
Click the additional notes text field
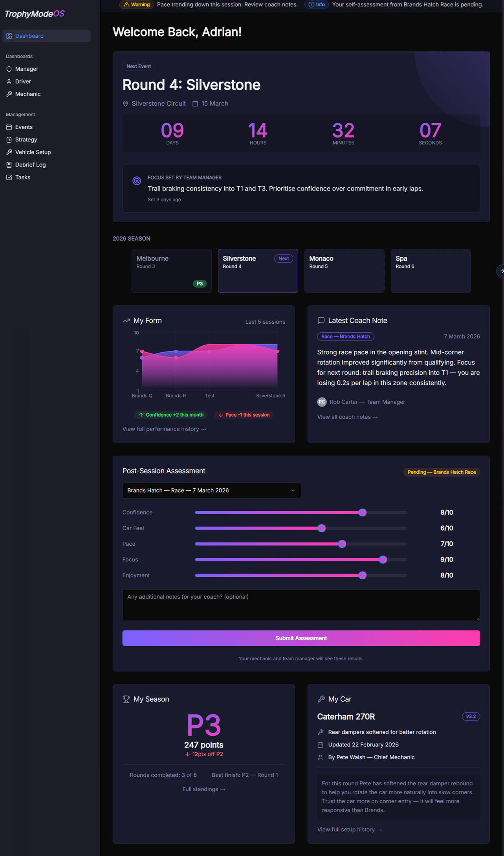301,605
